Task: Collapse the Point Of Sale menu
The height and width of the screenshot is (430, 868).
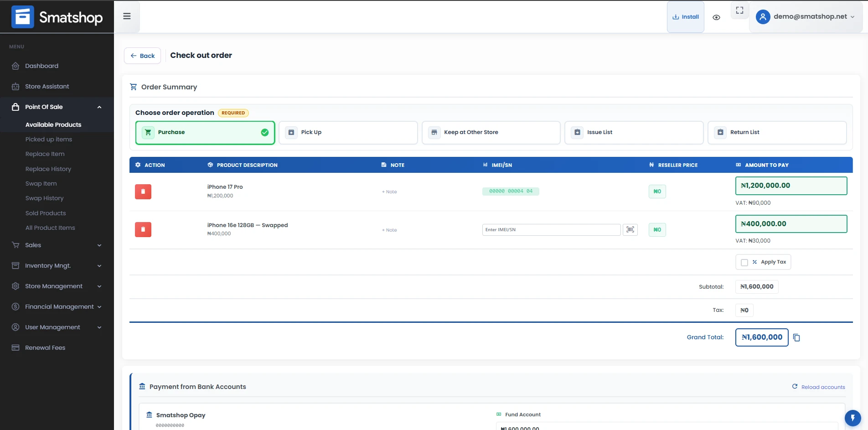Action: [x=57, y=107]
